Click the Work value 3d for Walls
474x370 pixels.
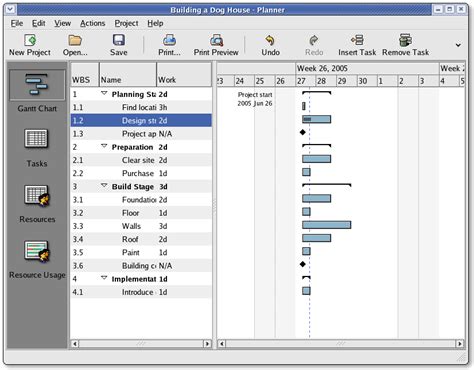click(163, 226)
